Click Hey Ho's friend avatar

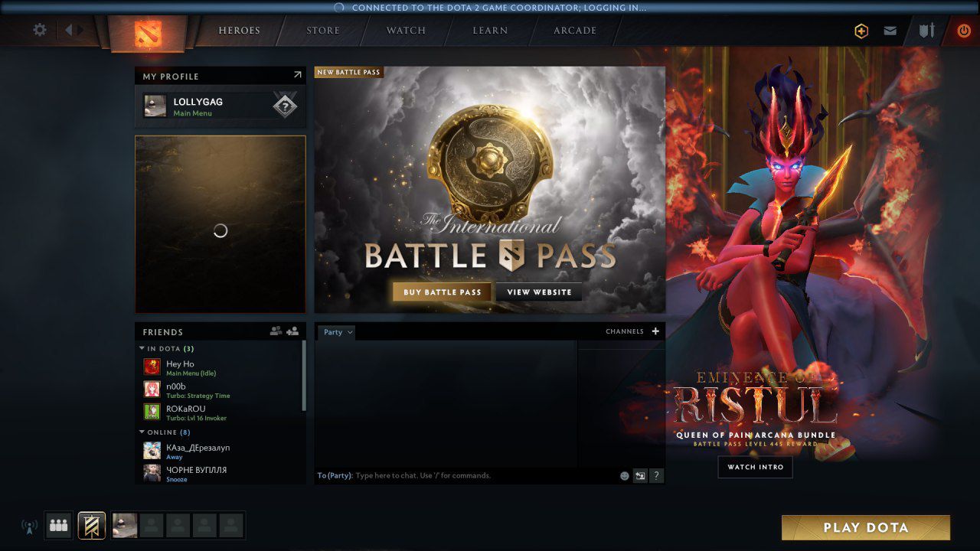tap(152, 367)
